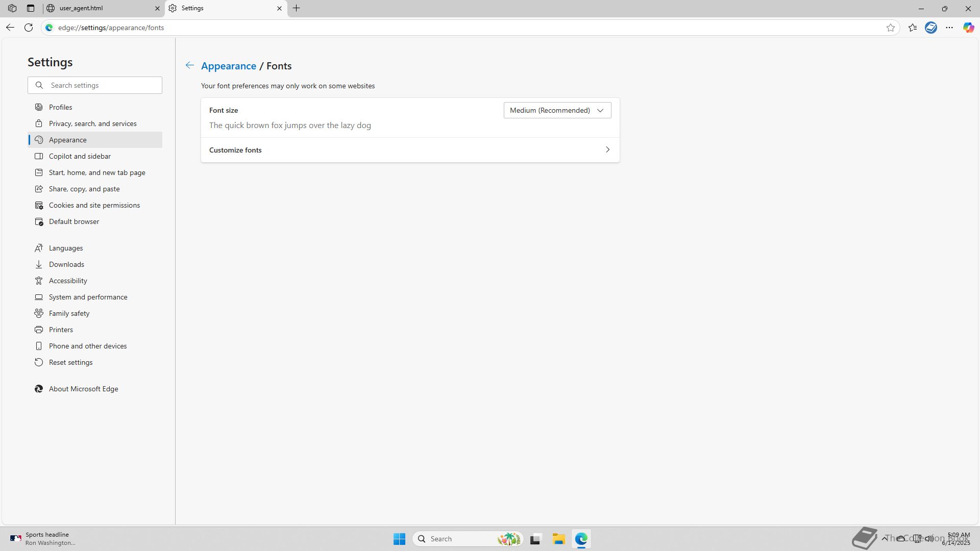Open Languages settings in sidebar
980x551 pixels.
[x=66, y=248]
